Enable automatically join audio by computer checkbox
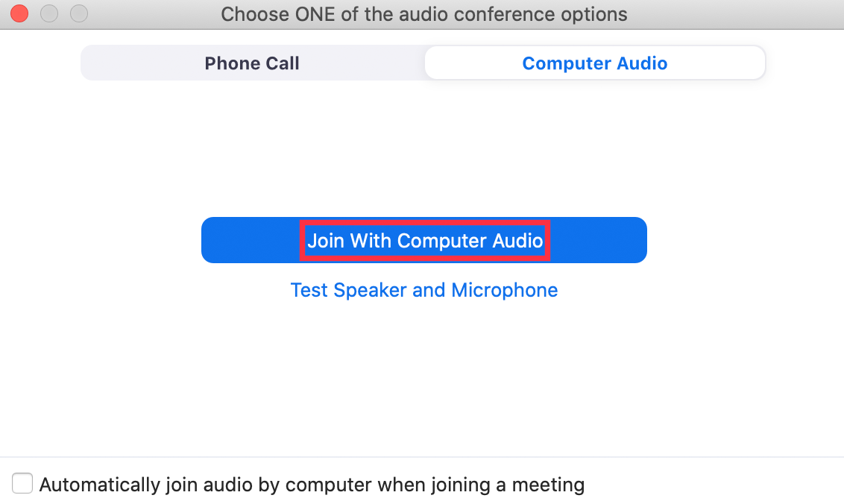This screenshot has width=844, height=504. (x=23, y=484)
